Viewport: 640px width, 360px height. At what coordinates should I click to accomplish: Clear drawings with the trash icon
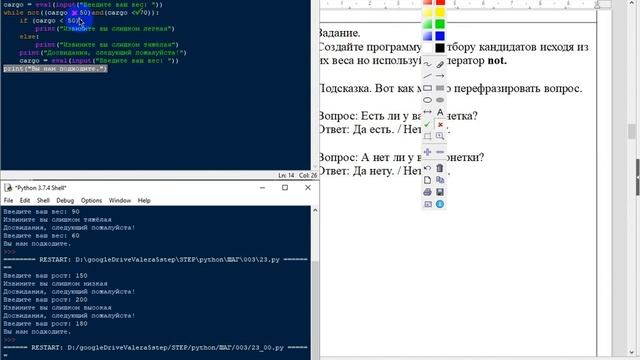click(x=440, y=168)
